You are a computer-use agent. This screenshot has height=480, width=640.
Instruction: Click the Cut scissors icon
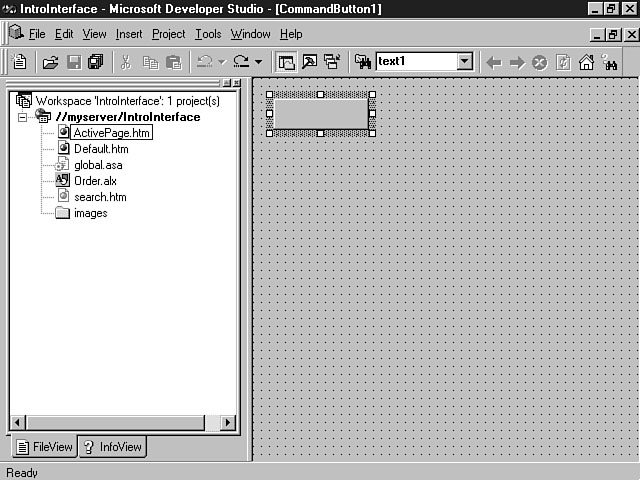pyautogui.click(x=126, y=62)
